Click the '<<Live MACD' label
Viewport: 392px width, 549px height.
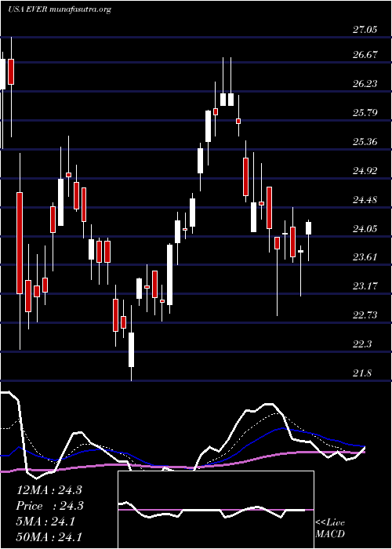coord(330,529)
